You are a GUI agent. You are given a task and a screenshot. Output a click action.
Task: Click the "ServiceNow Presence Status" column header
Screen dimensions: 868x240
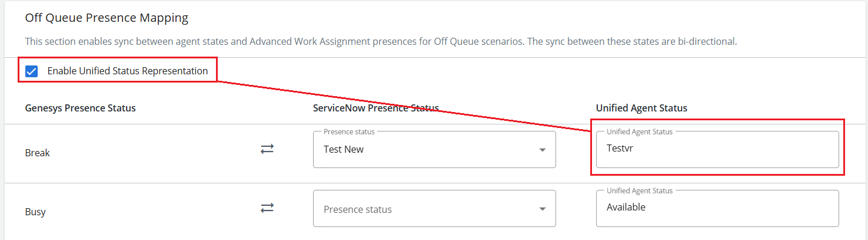pyautogui.click(x=375, y=108)
